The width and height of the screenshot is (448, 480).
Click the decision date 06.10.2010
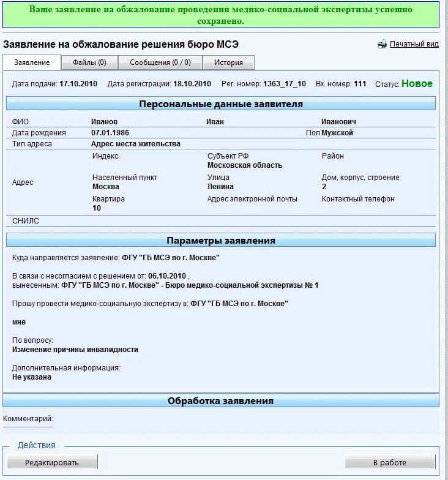[x=167, y=276]
